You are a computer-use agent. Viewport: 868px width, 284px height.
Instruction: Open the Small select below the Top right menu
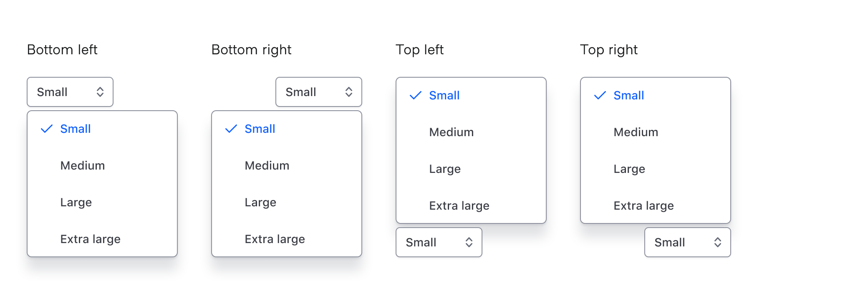pyautogui.click(x=687, y=242)
